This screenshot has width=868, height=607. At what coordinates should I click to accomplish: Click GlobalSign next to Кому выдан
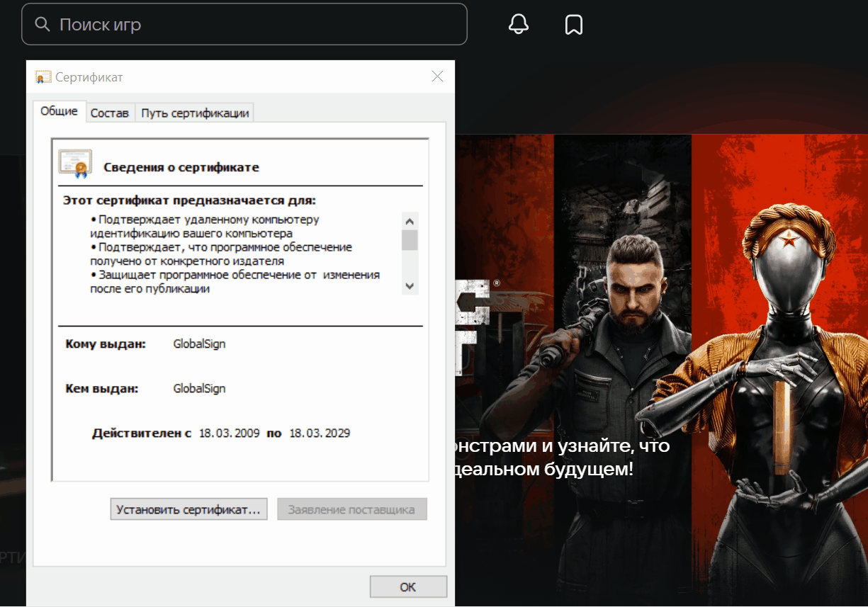coord(199,344)
